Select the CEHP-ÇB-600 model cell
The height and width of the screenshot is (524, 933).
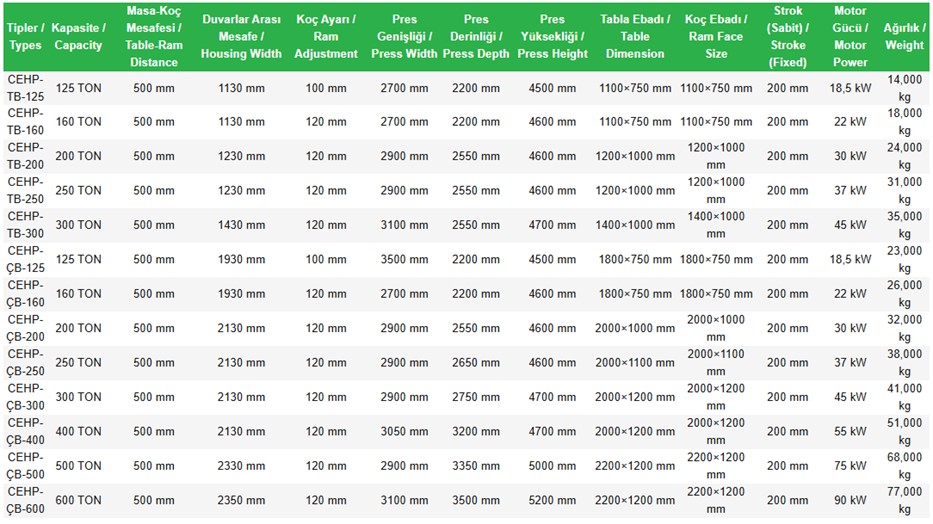click(25, 500)
